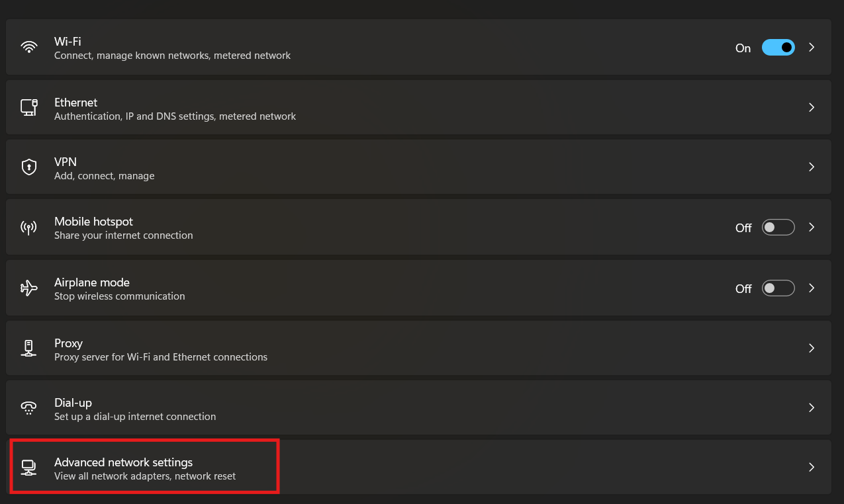The image size is (844, 504).
Task: Click the chevron on the Proxy row
Action: (x=812, y=349)
